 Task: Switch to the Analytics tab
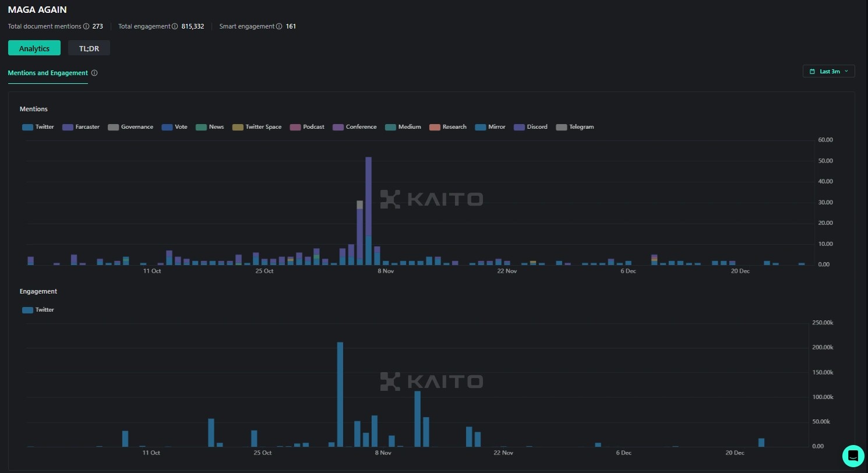click(34, 48)
